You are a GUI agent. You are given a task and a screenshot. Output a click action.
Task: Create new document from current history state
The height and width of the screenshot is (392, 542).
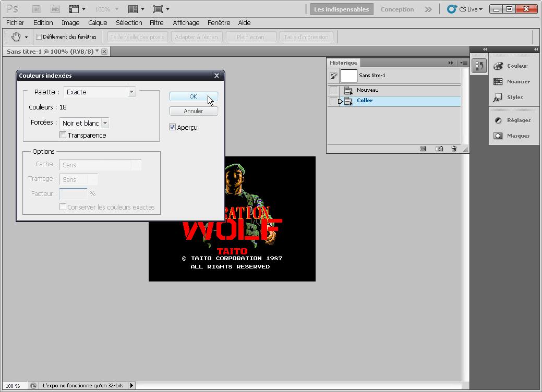[x=423, y=149]
